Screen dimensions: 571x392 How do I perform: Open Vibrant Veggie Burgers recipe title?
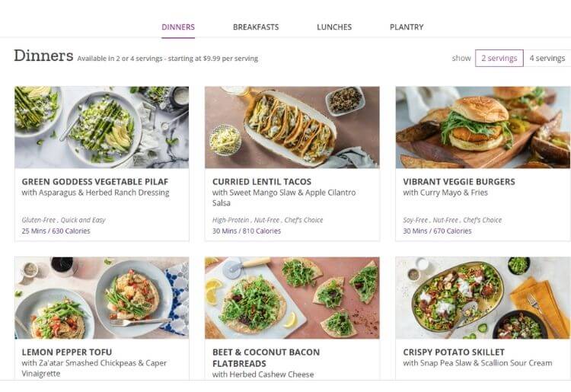pos(459,182)
